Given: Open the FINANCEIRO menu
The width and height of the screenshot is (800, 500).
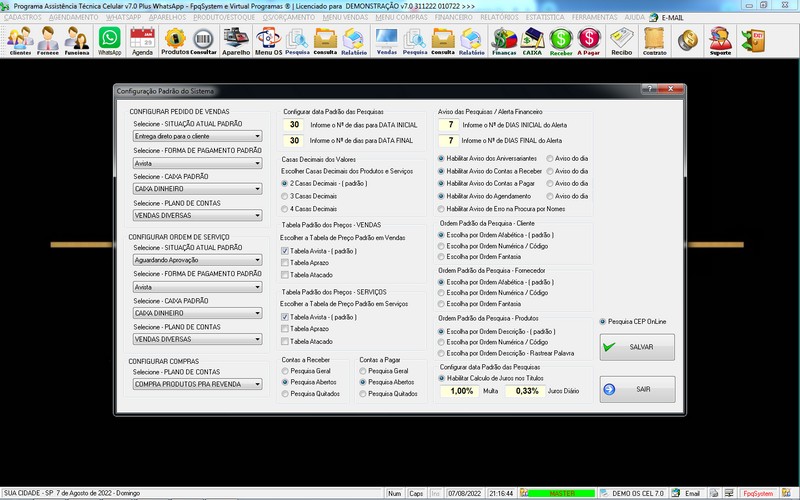Looking at the screenshot, I should (454, 17).
